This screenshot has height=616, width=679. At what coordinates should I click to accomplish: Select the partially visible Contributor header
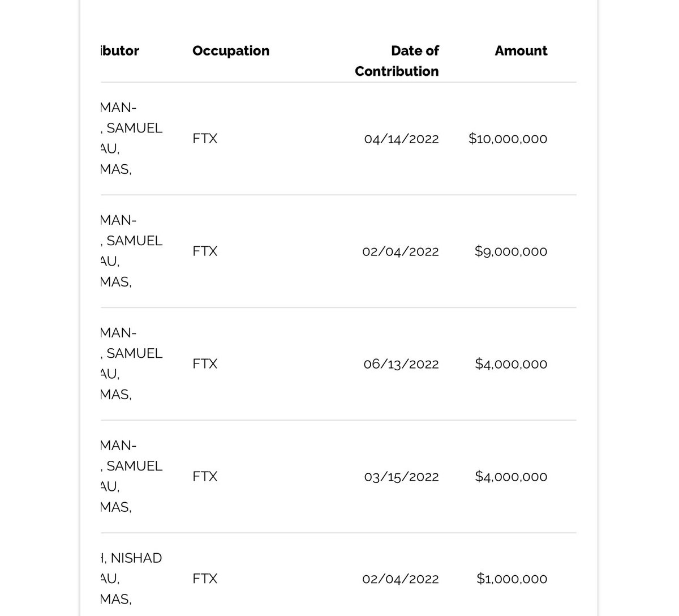[119, 51]
